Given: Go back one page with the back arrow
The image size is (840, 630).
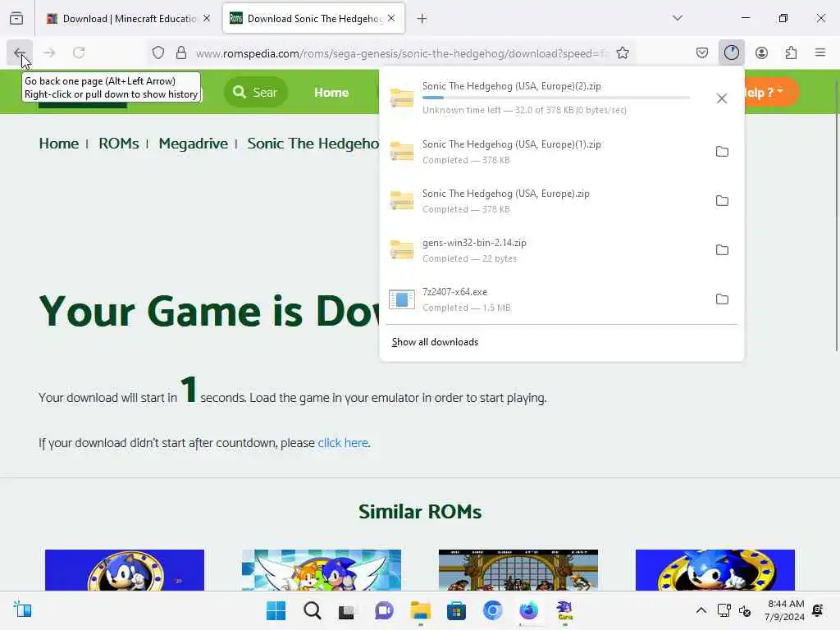Looking at the screenshot, I should (x=20, y=52).
